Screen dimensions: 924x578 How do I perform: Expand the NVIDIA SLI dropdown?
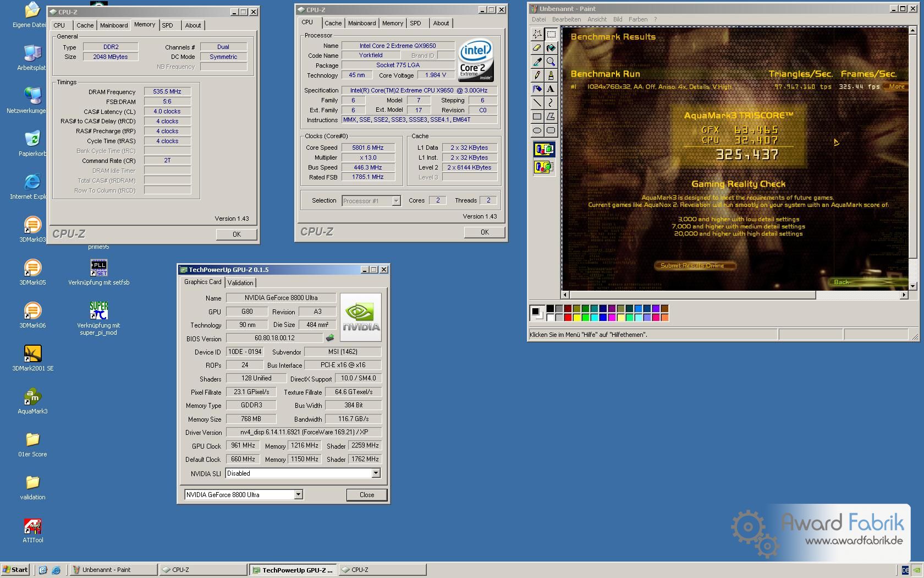click(x=376, y=473)
